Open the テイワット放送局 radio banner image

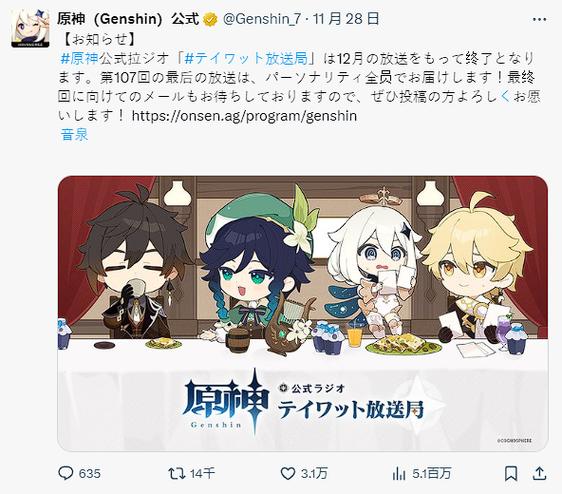click(303, 313)
